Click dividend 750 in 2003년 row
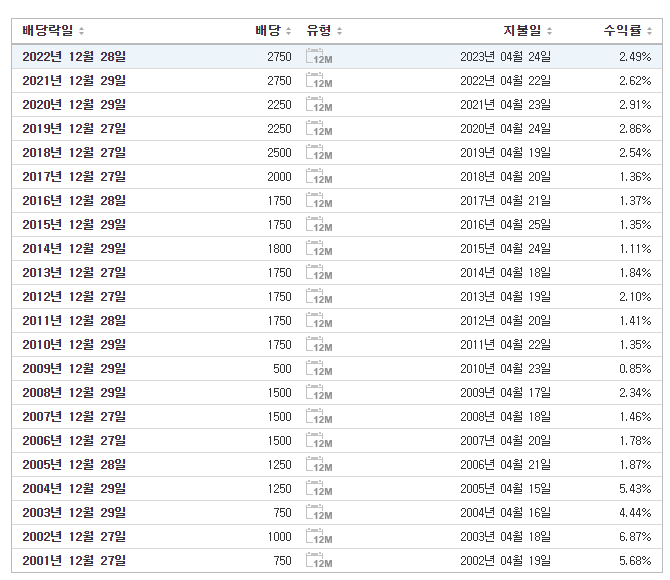The image size is (670, 580). click(x=282, y=512)
